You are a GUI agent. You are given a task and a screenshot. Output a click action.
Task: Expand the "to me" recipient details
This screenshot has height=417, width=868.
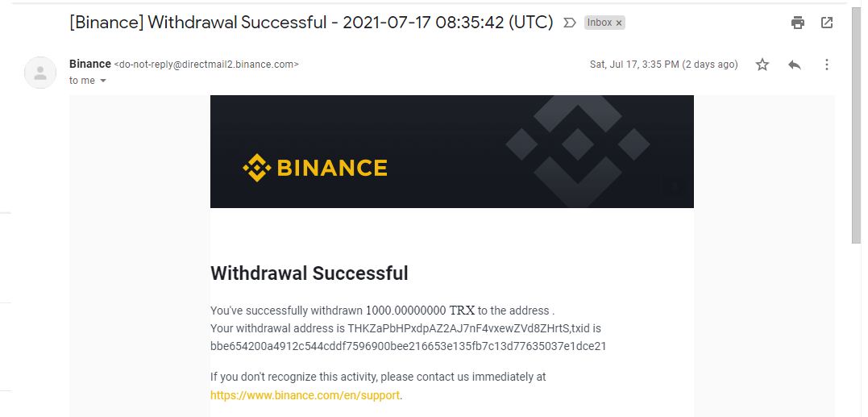(x=103, y=81)
